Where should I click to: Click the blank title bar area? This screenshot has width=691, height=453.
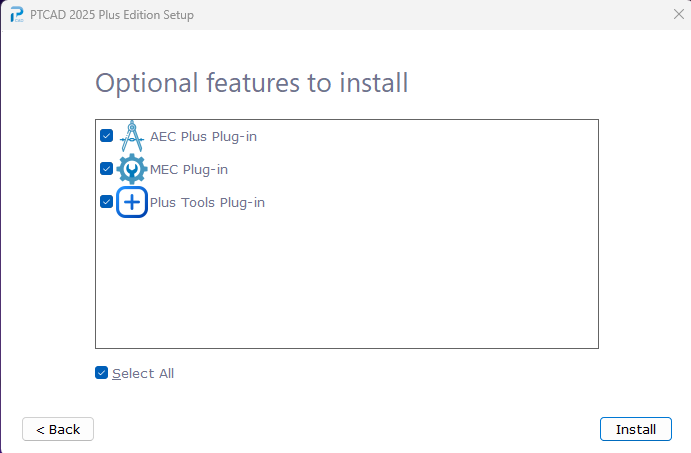(432, 15)
